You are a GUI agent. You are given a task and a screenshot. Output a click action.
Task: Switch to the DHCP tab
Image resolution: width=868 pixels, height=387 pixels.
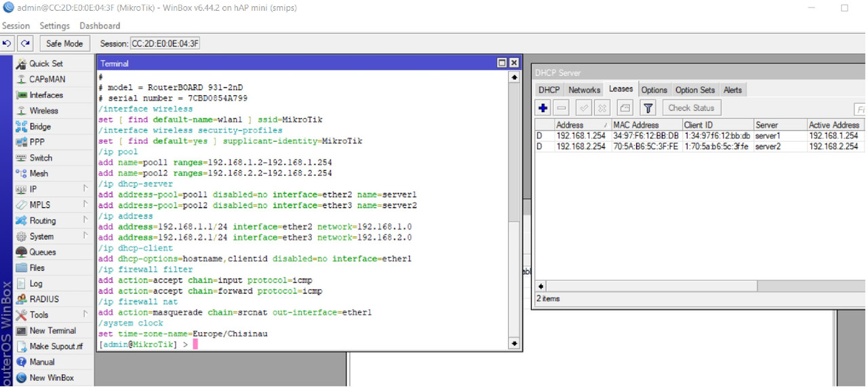tap(549, 90)
